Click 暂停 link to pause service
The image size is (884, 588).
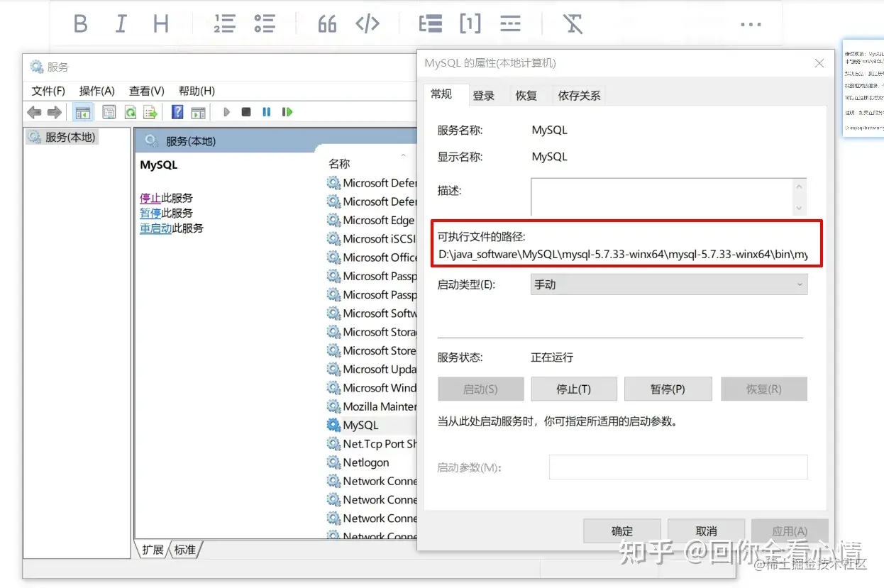point(150,213)
